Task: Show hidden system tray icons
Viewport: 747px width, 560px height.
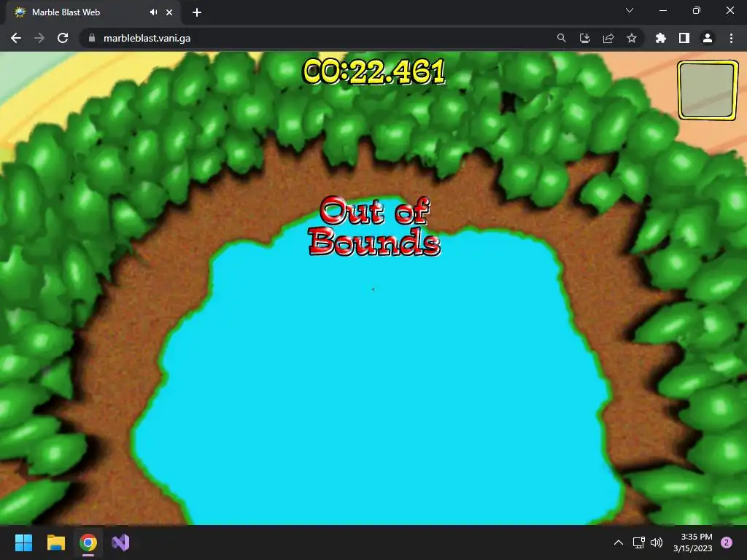Action: (x=619, y=542)
